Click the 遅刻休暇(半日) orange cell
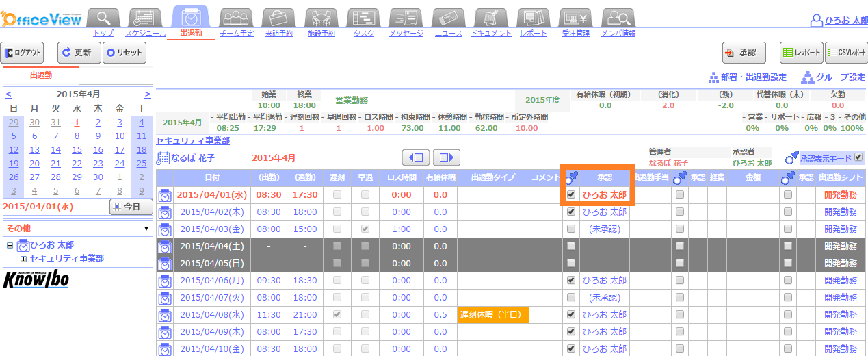The width and height of the screenshot is (868, 356). [x=493, y=315]
